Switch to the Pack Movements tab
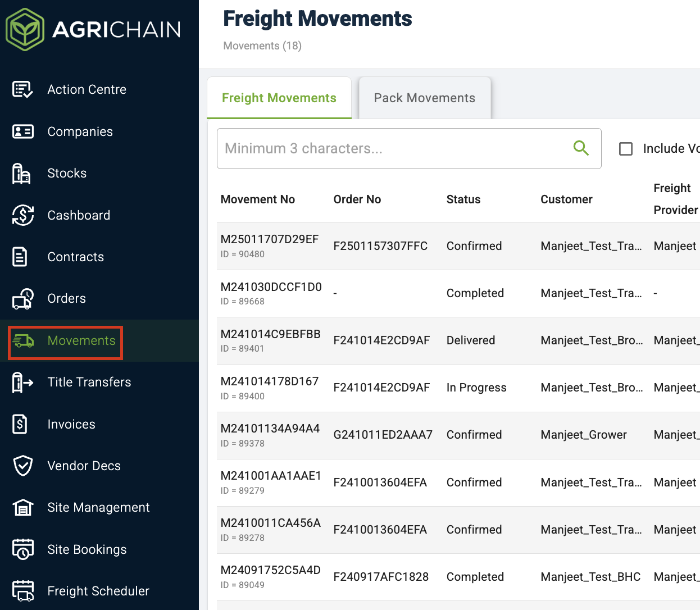Screen dimensions: 700x610 (x=424, y=98)
